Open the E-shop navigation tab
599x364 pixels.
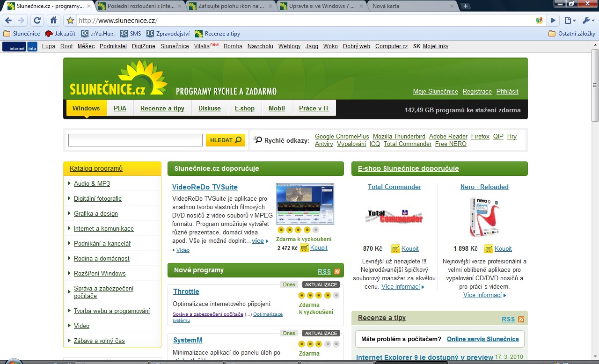point(245,108)
